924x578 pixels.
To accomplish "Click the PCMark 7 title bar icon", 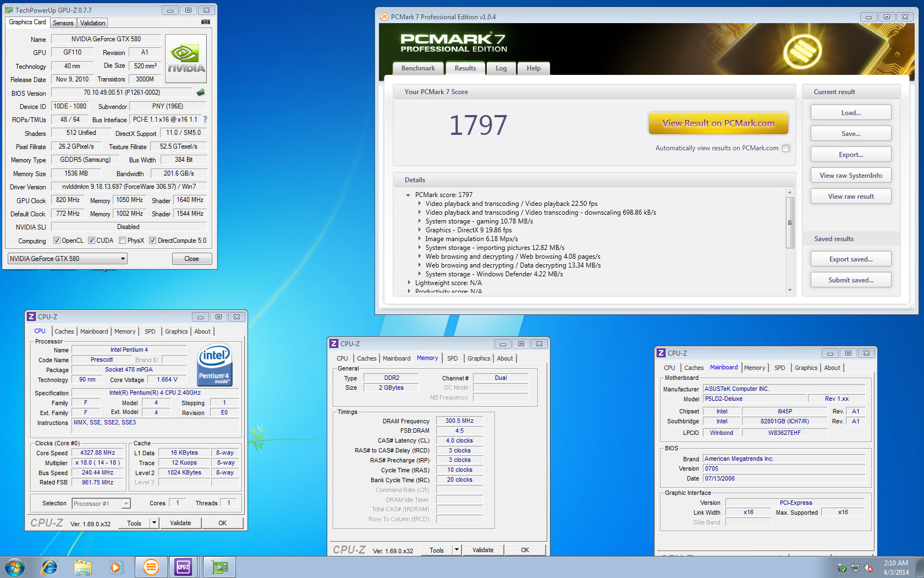I will pyautogui.click(x=384, y=17).
